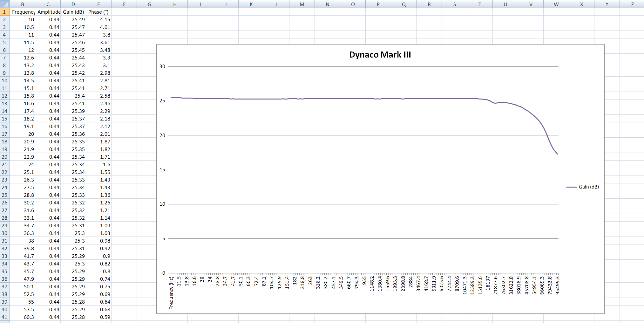Click phase cell 0.64
The height and width of the screenshot is (323, 644).
pos(99,302)
